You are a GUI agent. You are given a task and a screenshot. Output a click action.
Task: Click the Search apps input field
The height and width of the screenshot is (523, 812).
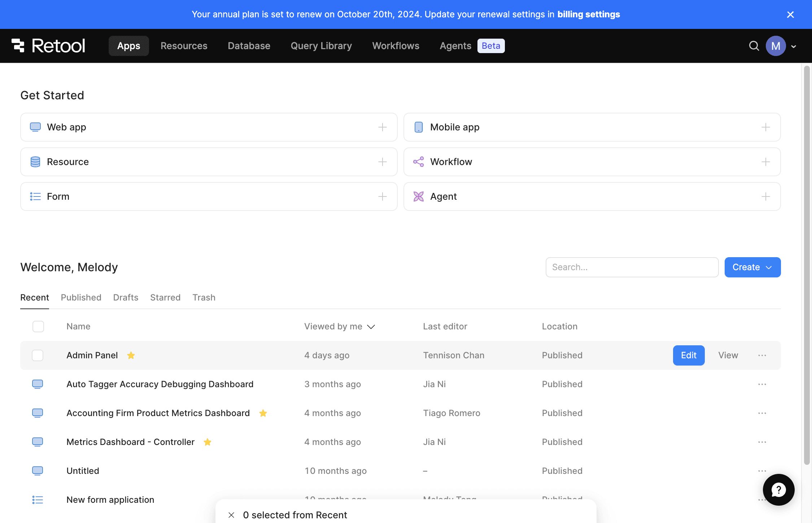(x=632, y=267)
